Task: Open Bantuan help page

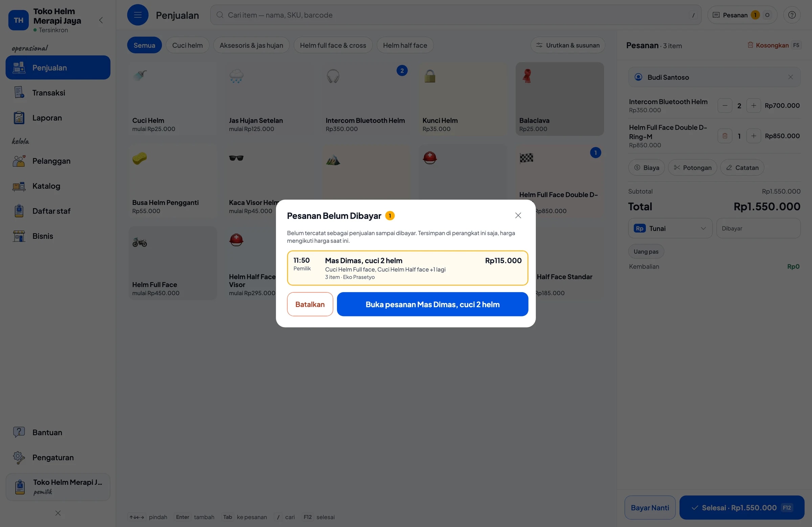Action: point(58,432)
